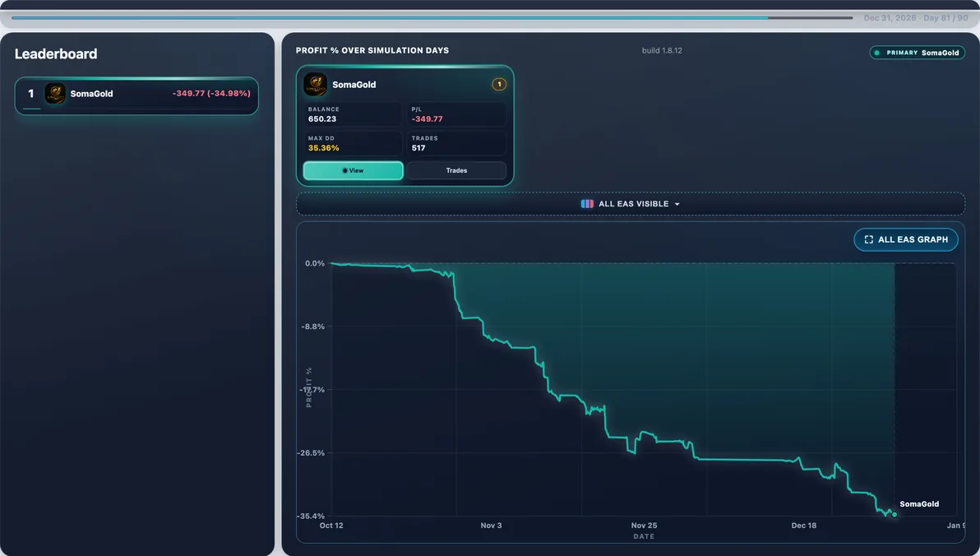The height and width of the screenshot is (556, 980).
Task: Click the Primary SomaGold badge
Action: click(x=917, y=53)
